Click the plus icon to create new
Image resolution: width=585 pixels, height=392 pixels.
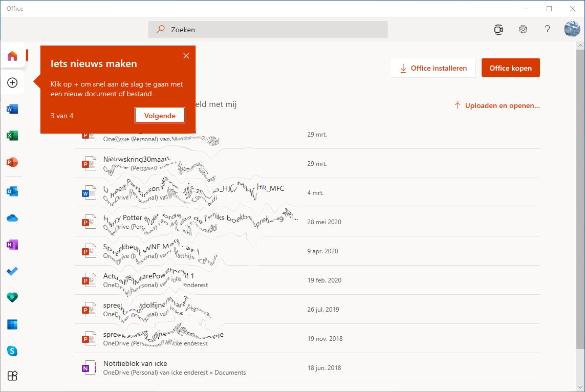click(12, 82)
